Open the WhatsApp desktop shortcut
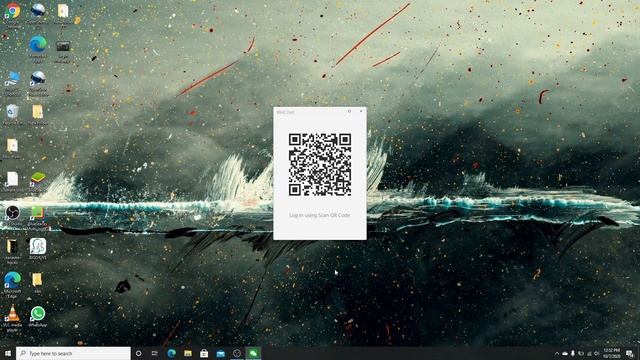This screenshot has width=640, height=360. [38, 317]
